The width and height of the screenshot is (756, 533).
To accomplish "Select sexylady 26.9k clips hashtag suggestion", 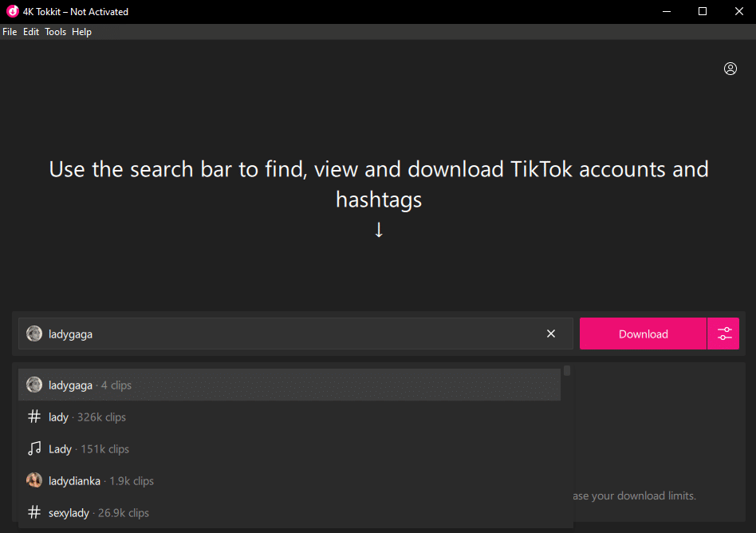I will 289,512.
